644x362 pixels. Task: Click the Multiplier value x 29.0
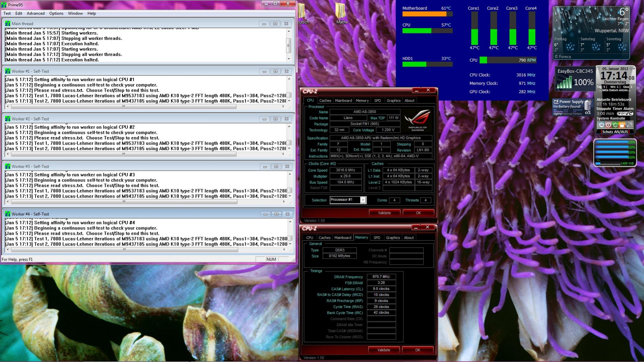(x=346, y=176)
